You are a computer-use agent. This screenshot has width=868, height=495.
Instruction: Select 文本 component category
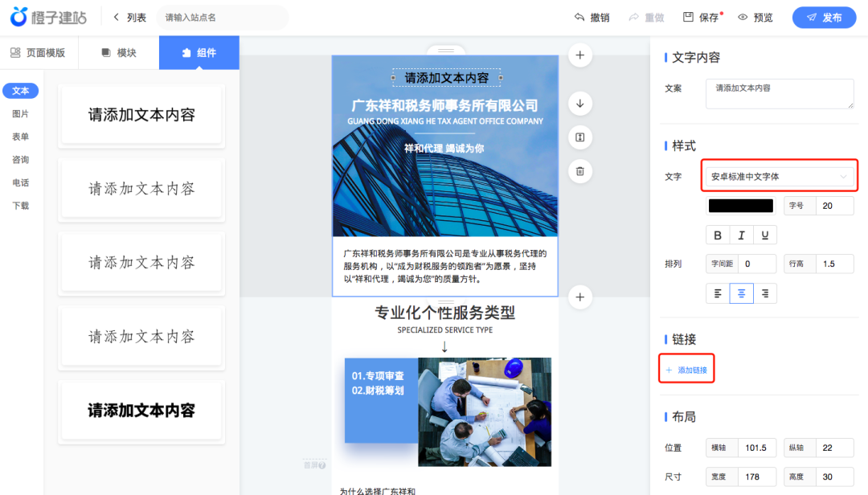click(x=20, y=91)
